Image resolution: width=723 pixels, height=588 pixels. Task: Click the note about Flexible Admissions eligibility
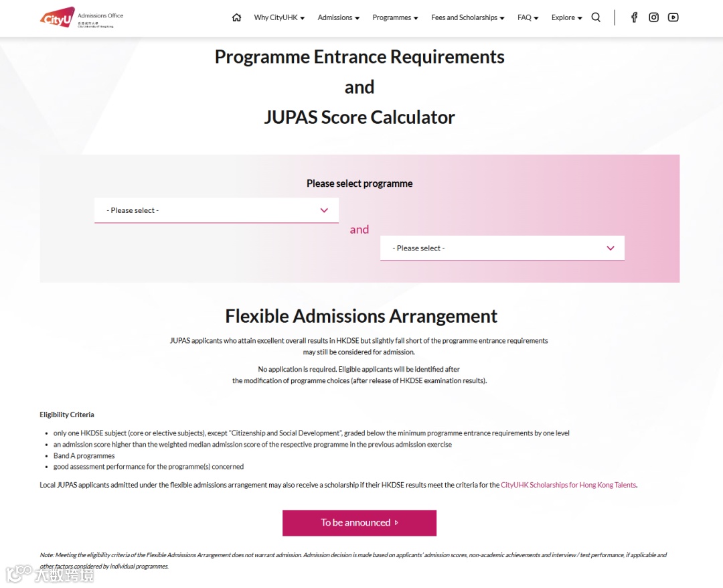(353, 561)
